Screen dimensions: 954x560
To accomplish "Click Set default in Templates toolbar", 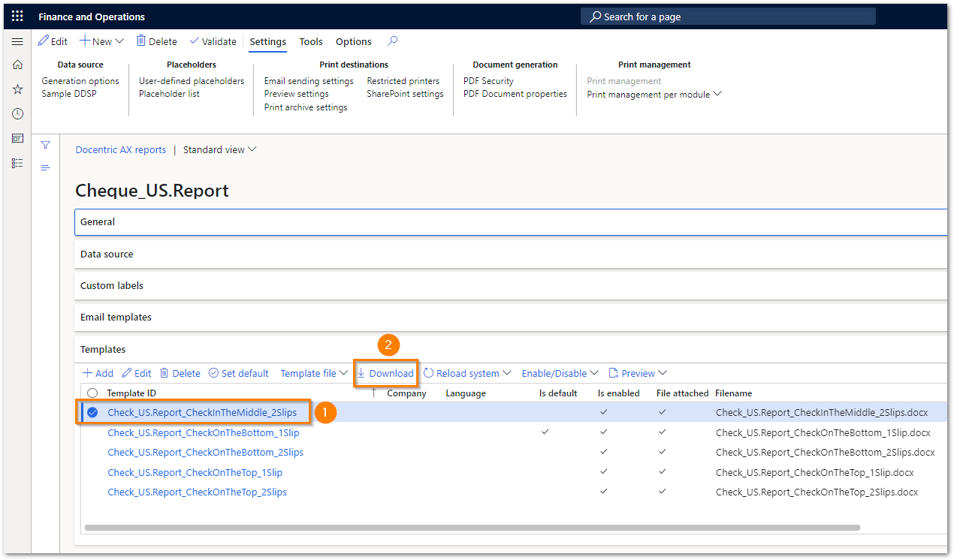I will click(239, 373).
